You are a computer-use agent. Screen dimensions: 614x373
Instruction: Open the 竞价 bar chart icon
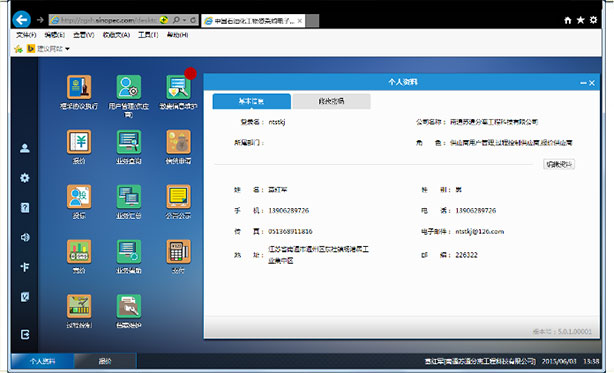pyautogui.click(x=79, y=251)
